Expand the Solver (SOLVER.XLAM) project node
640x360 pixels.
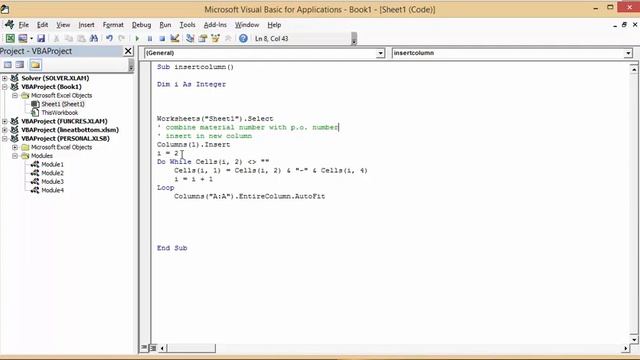(4, 78)
